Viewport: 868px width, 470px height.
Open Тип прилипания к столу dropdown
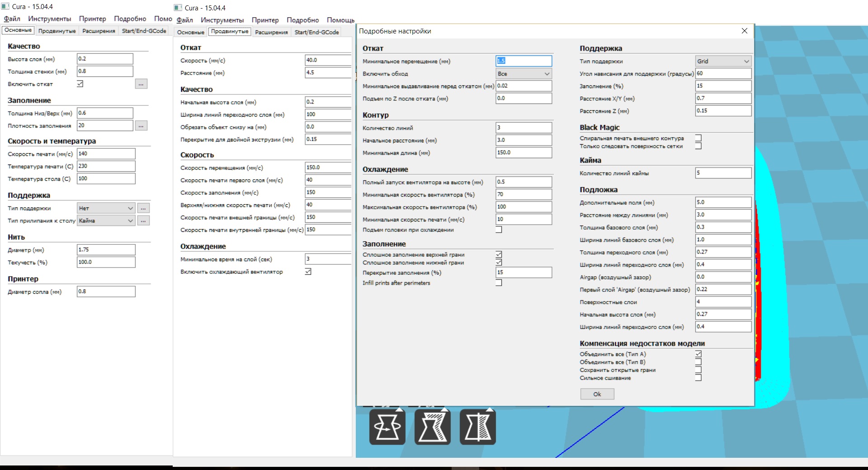pyautogui.click(x=106, y=221)
